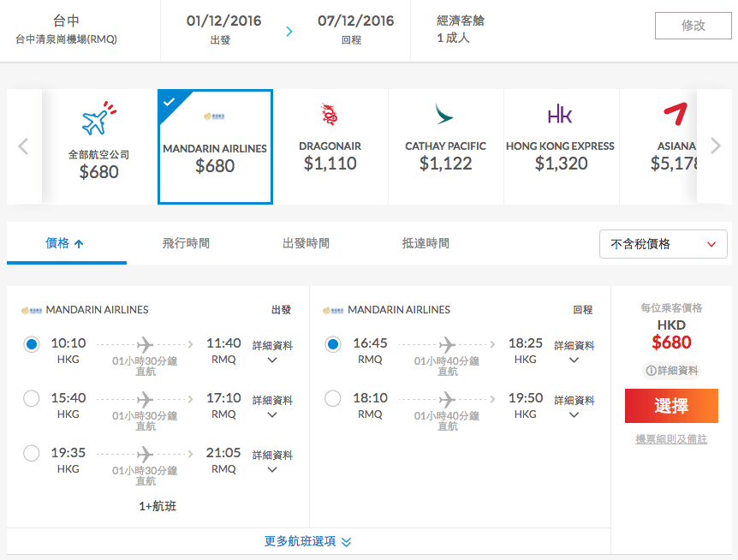Expand details for the 10:10 outbound flight
Viewport: 738px width, 560px height.
[272, 352]
